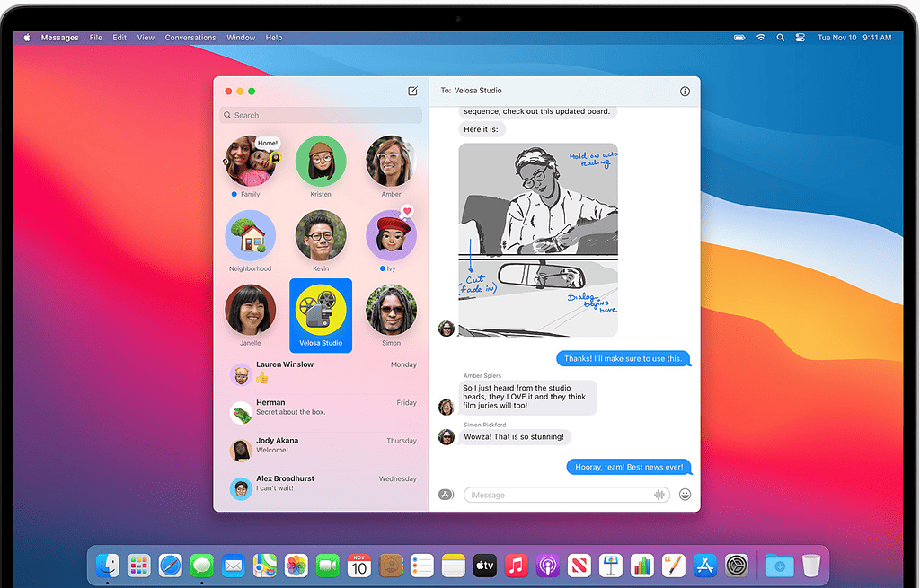The image size is (920, 588).
Task: Open Spotlight search in menu bar
Action: (780, 38)
